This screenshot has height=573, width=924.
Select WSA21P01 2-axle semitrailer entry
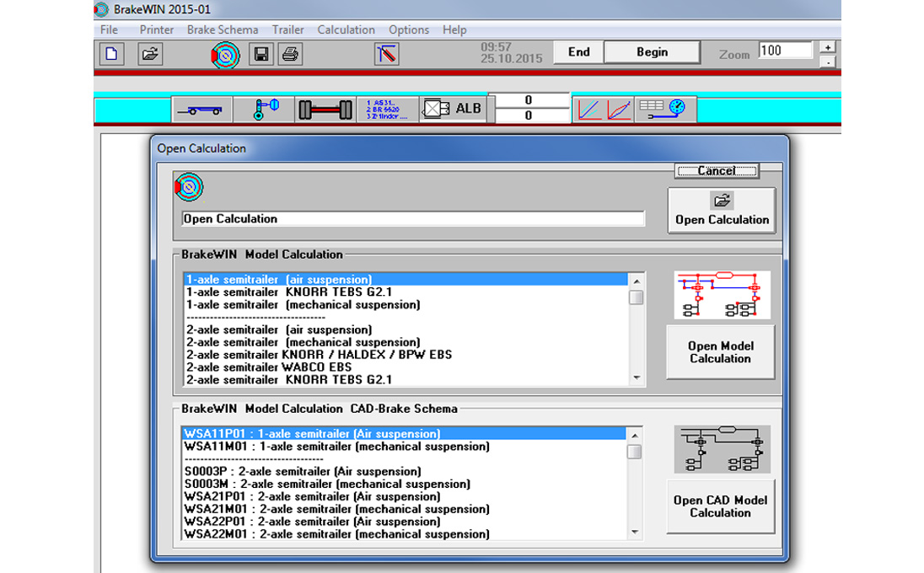click(x=404, y=496)
